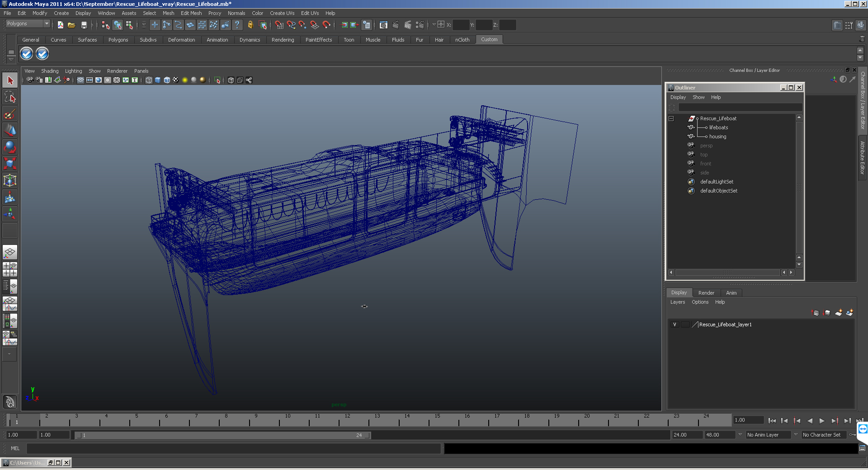The width and height of the screenshot is (868, 470).
Task: Open the Anim layer tab
Action: (731, 293)
